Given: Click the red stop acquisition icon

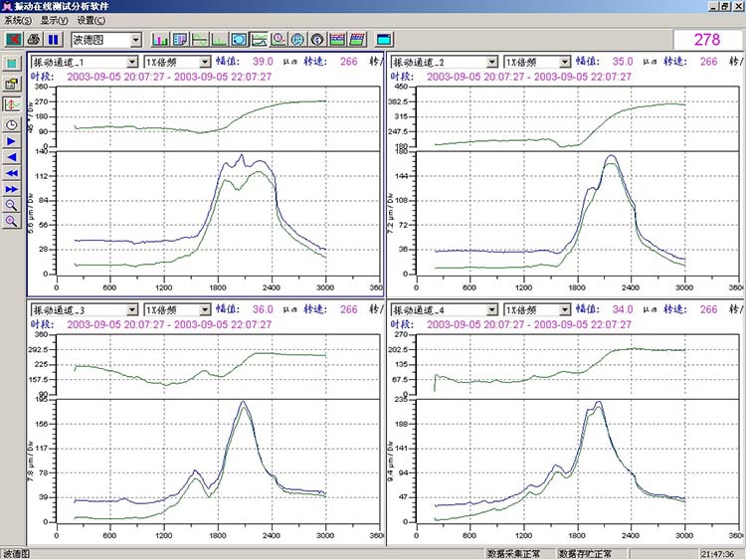Looking at the screenshot, I should [x=14, y=40].
